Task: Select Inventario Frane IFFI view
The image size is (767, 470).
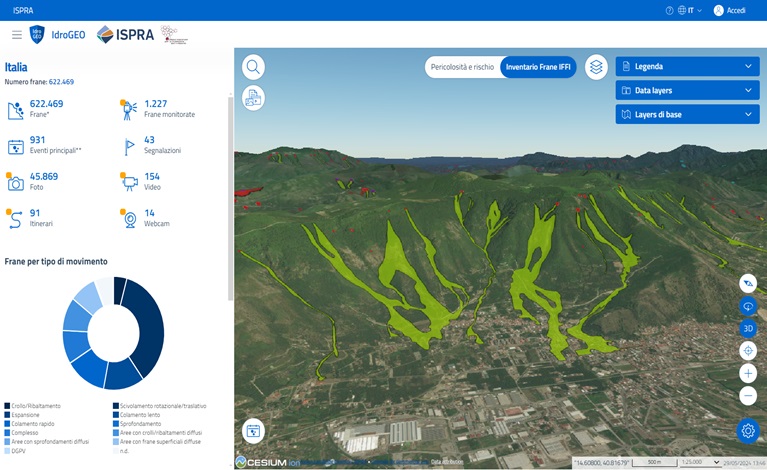Action: [x=538, y=67]
